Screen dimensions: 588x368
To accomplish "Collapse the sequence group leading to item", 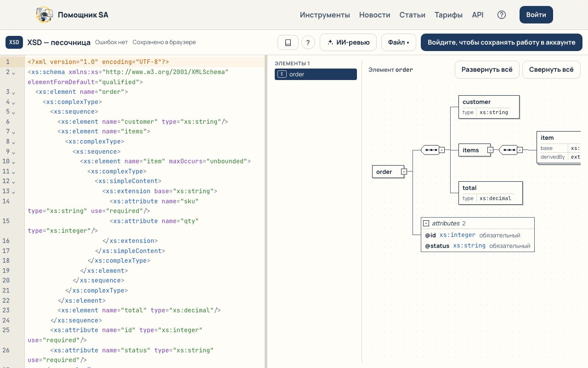I will pos(520,150).
